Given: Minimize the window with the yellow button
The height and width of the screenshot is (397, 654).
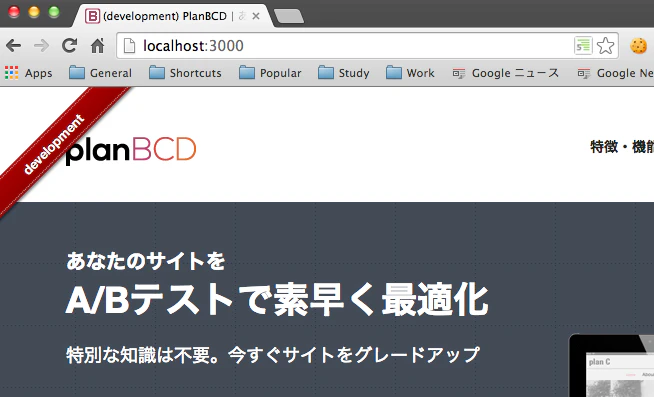Looking at the screenshot, I should point(34,12).
